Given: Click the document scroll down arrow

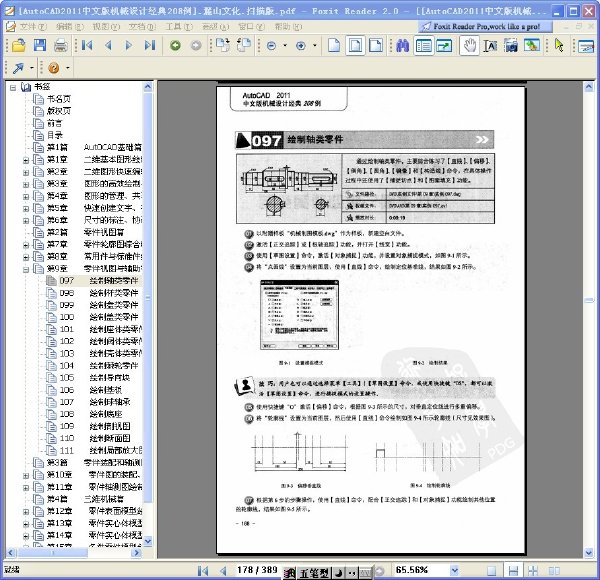Looking at the screenshot, I should [x=589, y=553].
